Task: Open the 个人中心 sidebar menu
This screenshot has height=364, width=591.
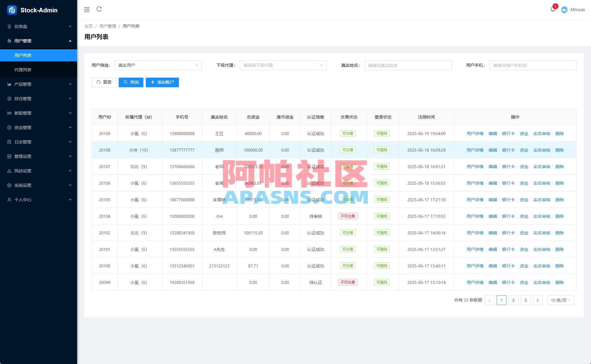Action: pyautogui.click(x=39, y=200)
